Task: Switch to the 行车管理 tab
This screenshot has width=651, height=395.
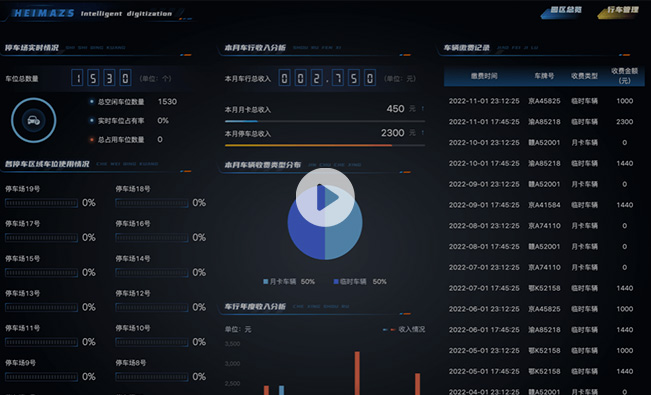Action: tap(618, 11)
